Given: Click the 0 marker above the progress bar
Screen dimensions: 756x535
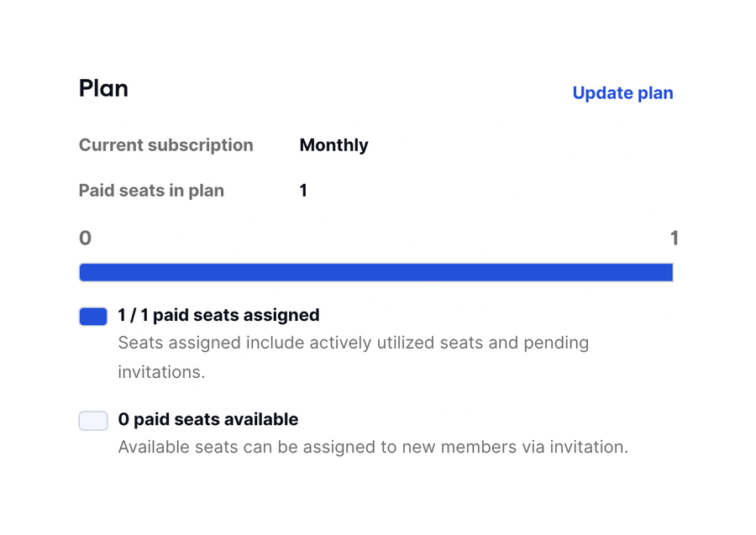Looking at the screenshot, I should [x=85, y=239].
